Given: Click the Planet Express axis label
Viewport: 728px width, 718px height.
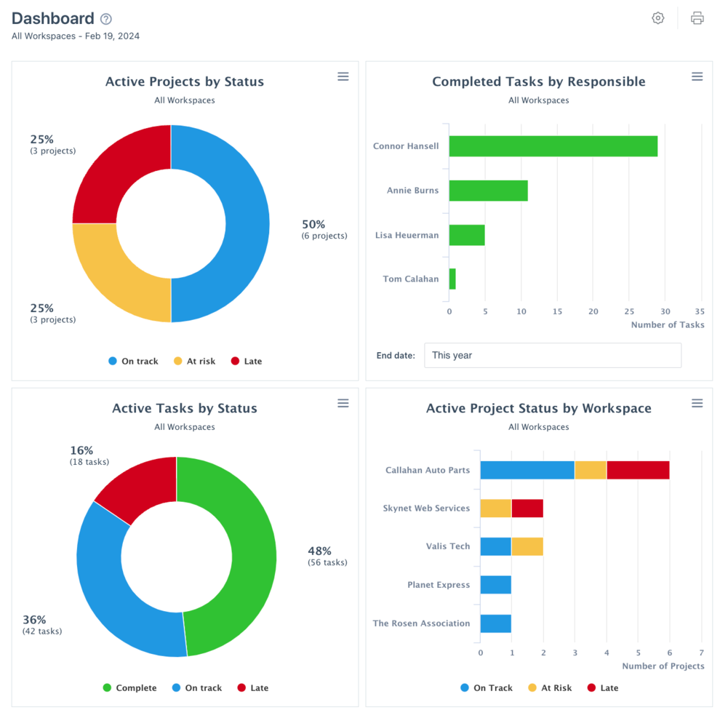Looking at the screenshot, I should [x=439, y=585].
